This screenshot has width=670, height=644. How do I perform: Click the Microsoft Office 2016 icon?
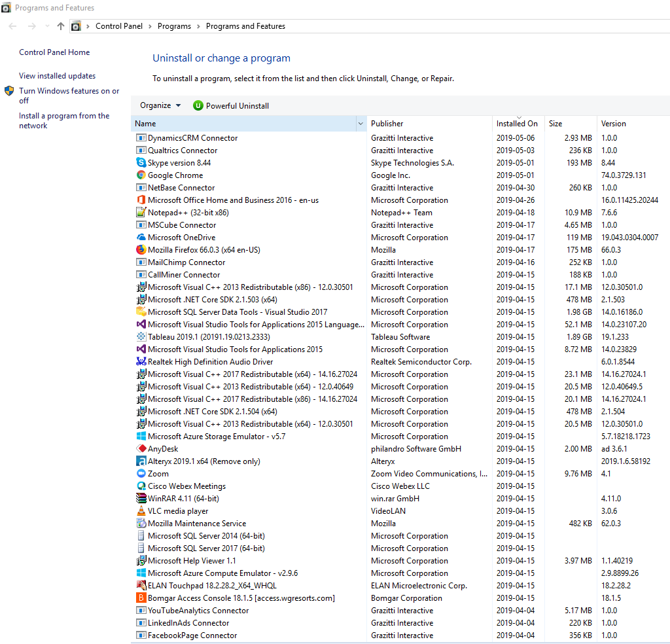pos(141,200)
